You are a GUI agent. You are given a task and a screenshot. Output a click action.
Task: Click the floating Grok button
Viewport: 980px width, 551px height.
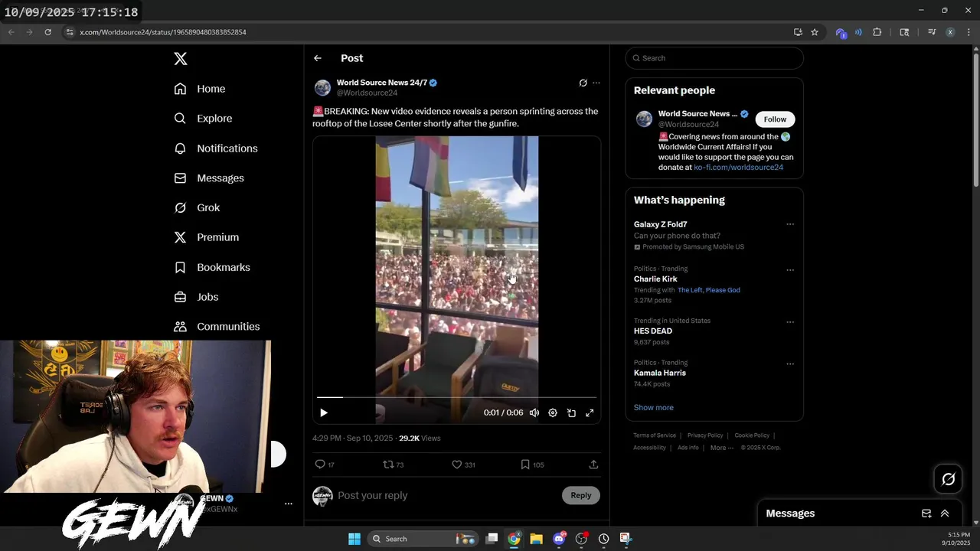pos(949,479)
